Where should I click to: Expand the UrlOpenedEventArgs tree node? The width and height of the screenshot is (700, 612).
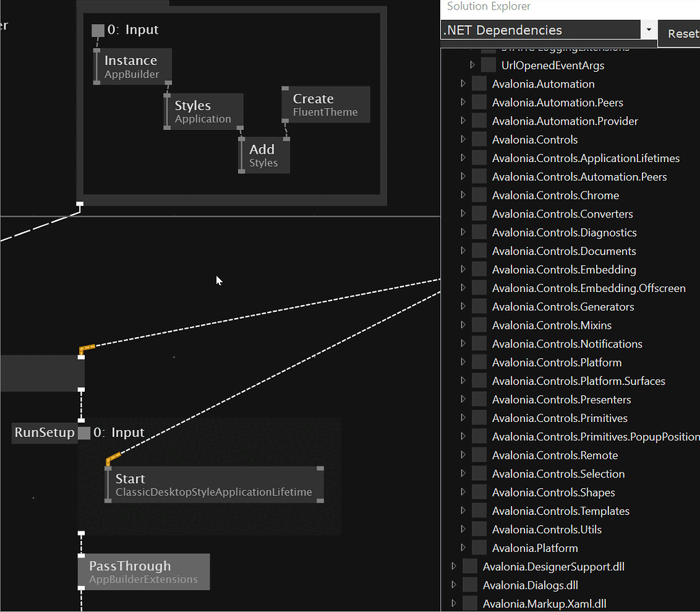(472, 65)
